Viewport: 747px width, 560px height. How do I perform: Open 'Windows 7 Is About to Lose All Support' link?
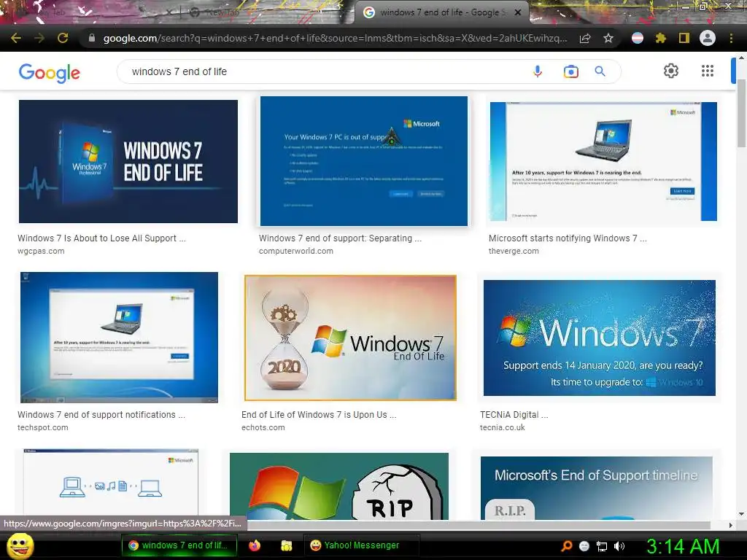pos(101,238)
